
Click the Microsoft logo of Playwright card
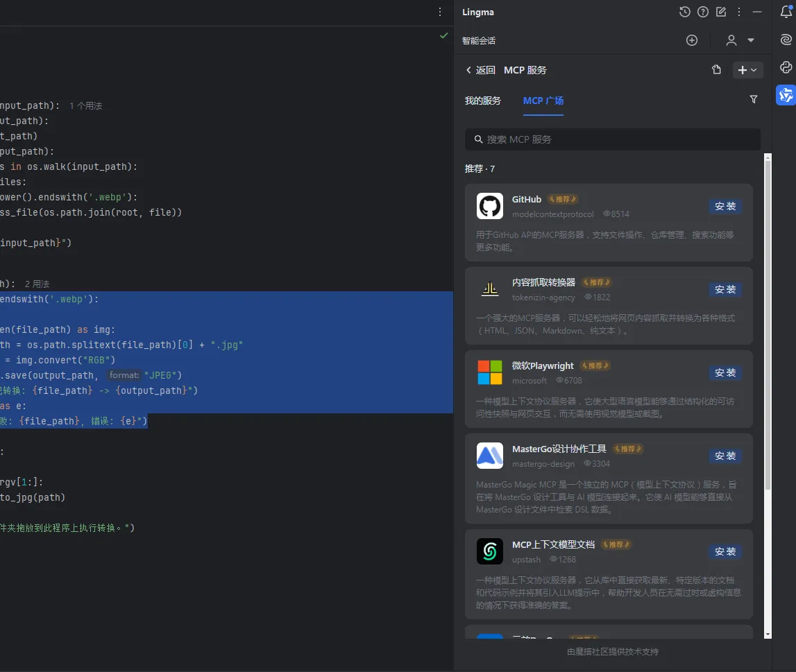point(490,372)
